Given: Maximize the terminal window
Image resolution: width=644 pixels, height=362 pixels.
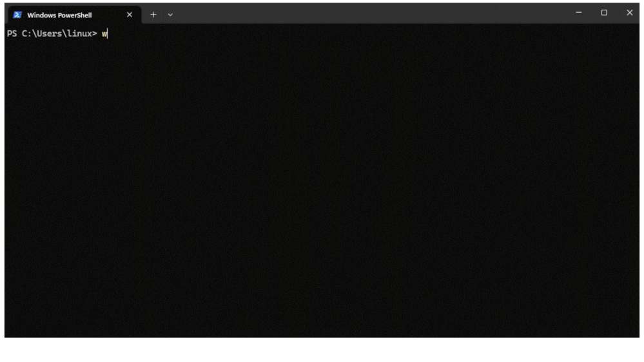Looking at the screenshot, I should [604, 13].
